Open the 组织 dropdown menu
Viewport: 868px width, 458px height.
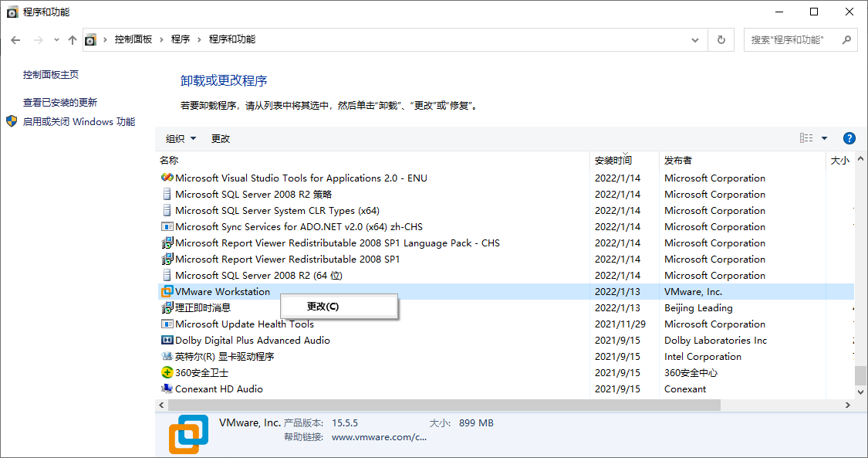coord(181,138)
